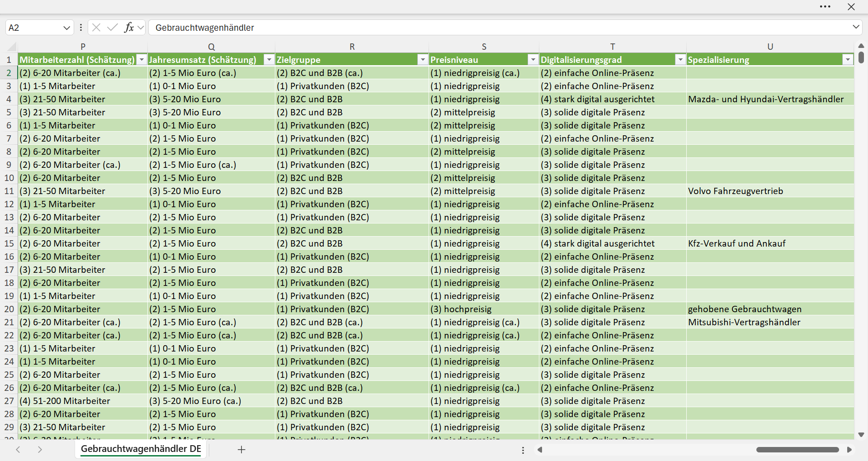Viewport: 868px width, 461px height.
Task: Open the Spezialisierung filter dropdown
Action: (x=848, y=60)
